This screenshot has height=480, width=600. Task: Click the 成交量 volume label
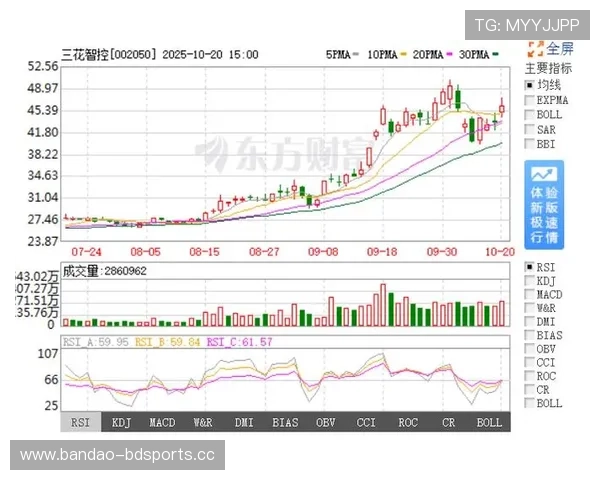click(82, 271)
